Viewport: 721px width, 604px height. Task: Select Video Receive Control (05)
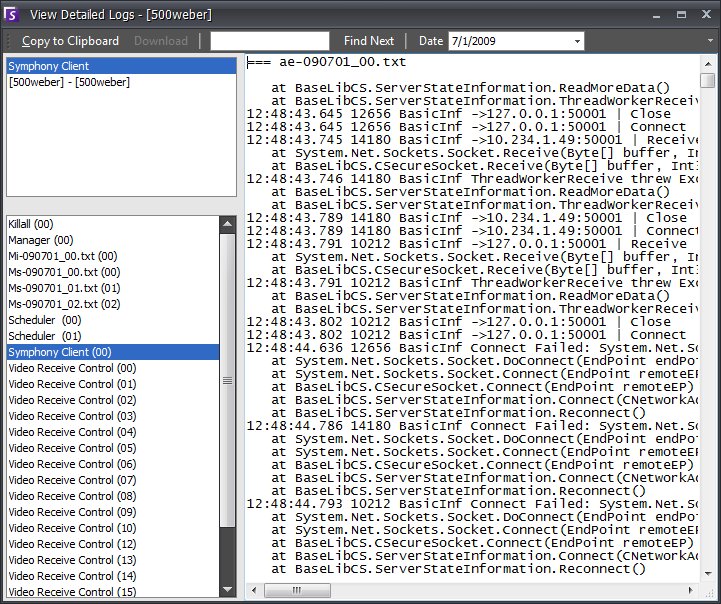[113, 448]
